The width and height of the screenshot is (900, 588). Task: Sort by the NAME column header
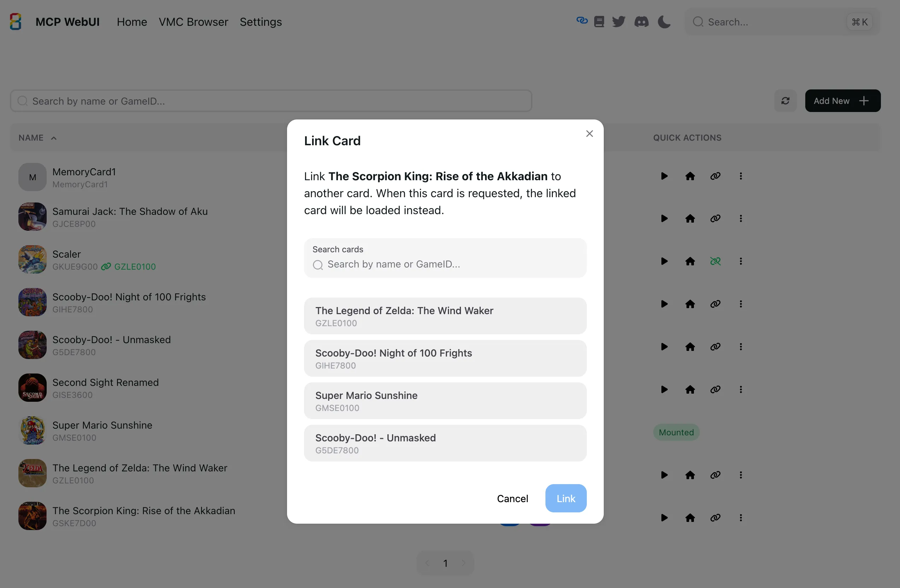37,137
